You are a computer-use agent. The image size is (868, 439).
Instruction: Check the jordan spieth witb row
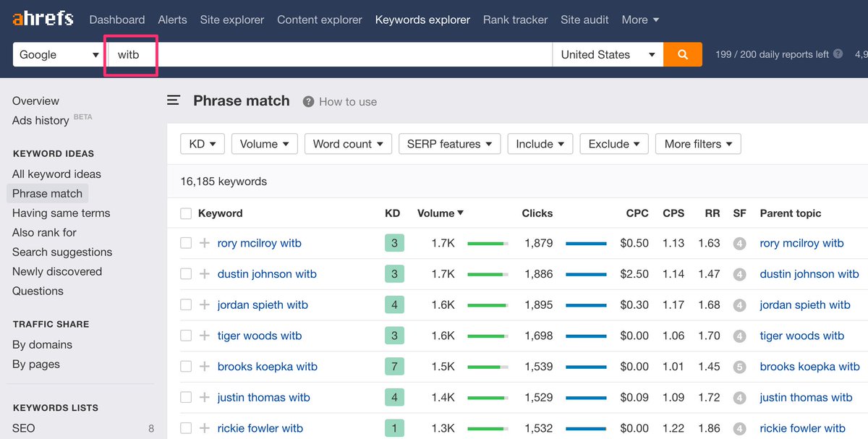pos(186,305)
